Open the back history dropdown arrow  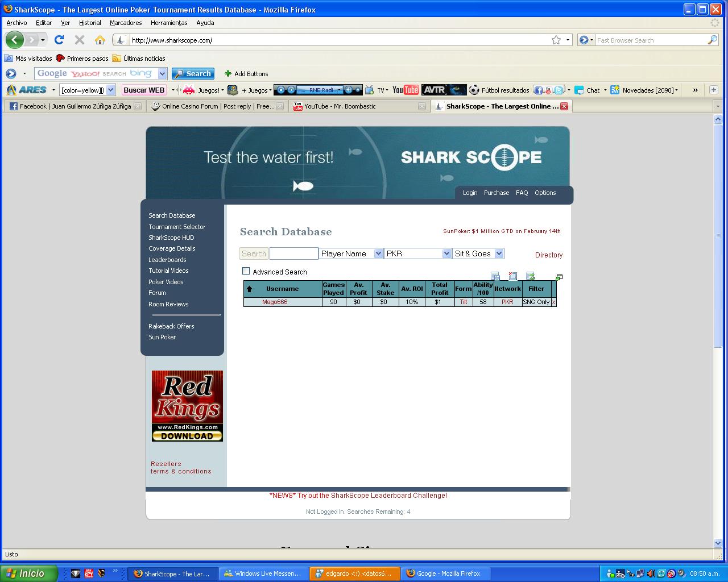pyautogui.click(x=43, y=40)
